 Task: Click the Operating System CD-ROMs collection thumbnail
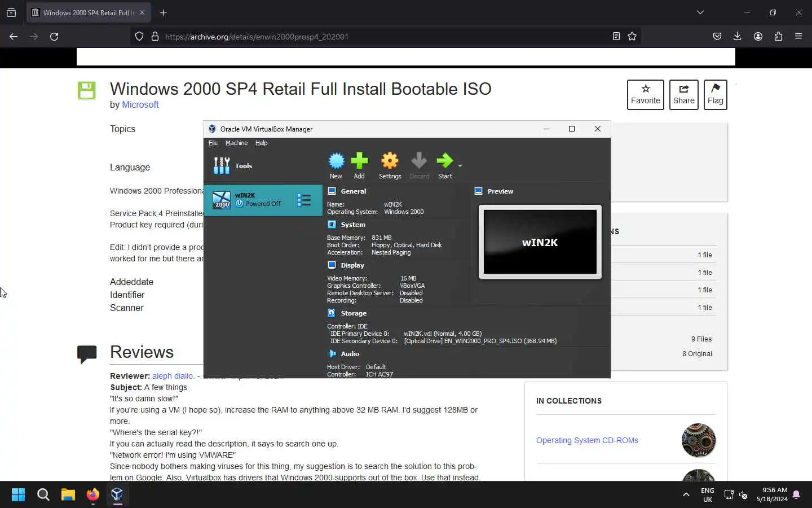tap(699, 440)
